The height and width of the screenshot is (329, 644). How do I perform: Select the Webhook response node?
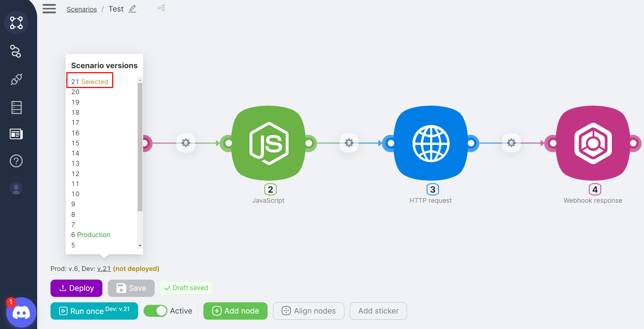tap(593, 143)
